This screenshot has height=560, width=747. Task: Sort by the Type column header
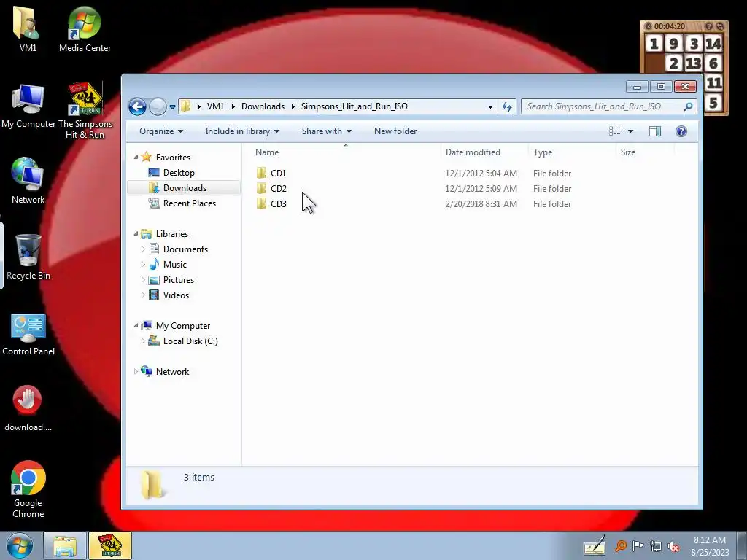point(572,152)
